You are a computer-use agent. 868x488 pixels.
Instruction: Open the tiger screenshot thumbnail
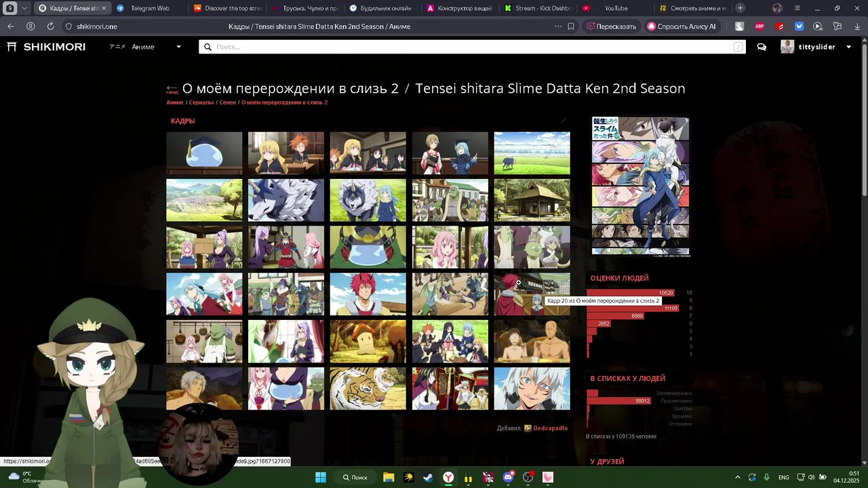[368, 388]
